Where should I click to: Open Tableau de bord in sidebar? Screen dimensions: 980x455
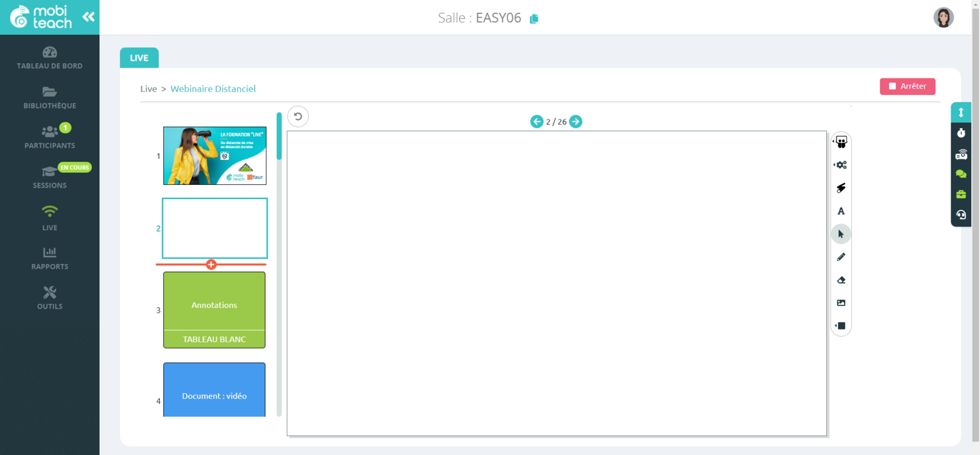50,58
